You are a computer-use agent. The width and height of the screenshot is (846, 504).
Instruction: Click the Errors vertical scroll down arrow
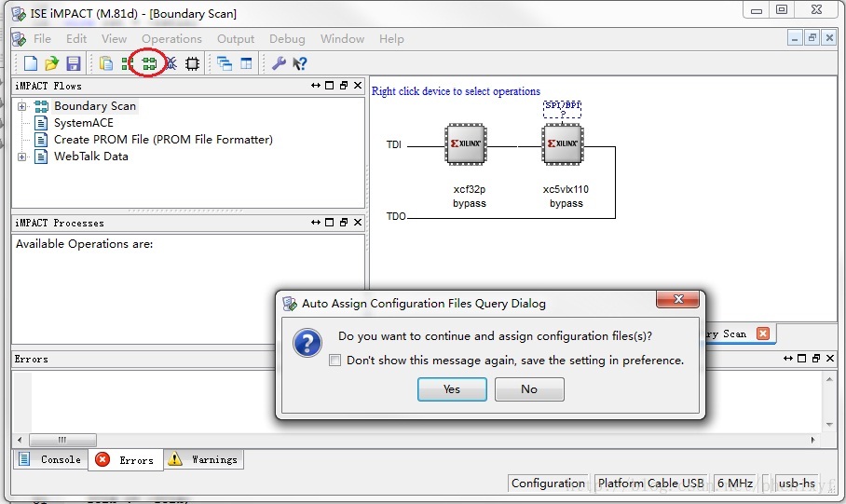click(x=829, y=425)
